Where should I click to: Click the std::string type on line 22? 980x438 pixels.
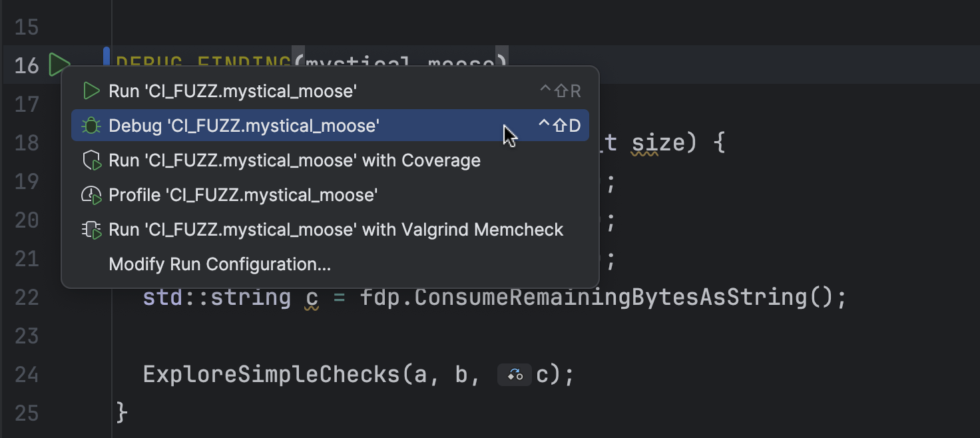click(x=216, y=297)
